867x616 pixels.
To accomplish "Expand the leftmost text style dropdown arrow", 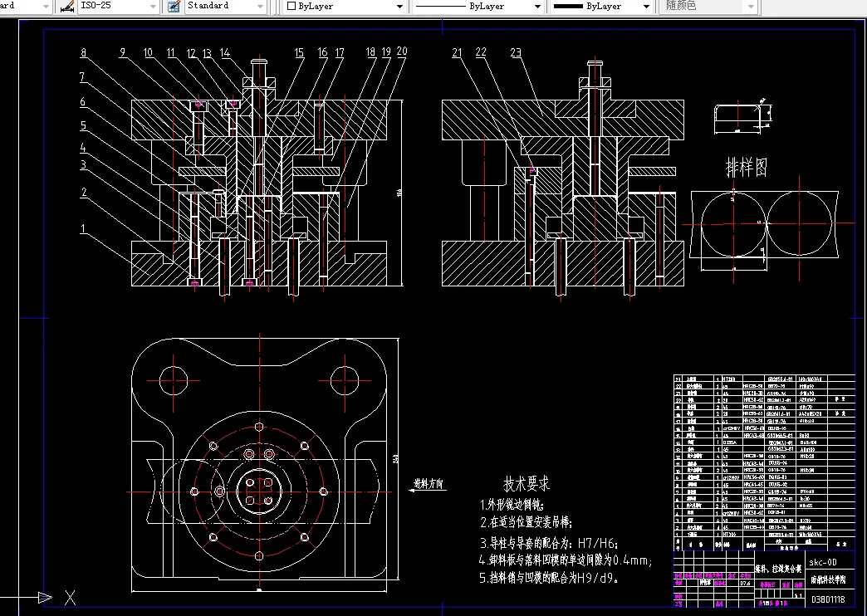I will pyautogui.click(x=46, y=6).
